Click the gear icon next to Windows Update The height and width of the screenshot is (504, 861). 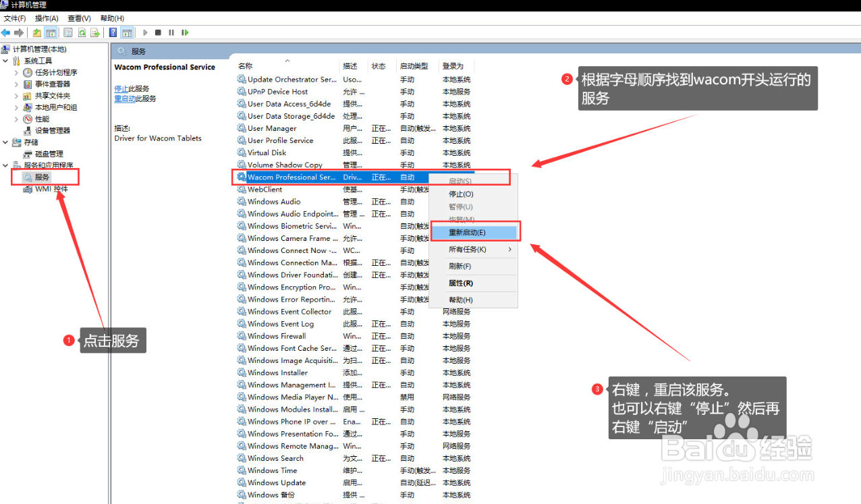click(x=242, y=482)
